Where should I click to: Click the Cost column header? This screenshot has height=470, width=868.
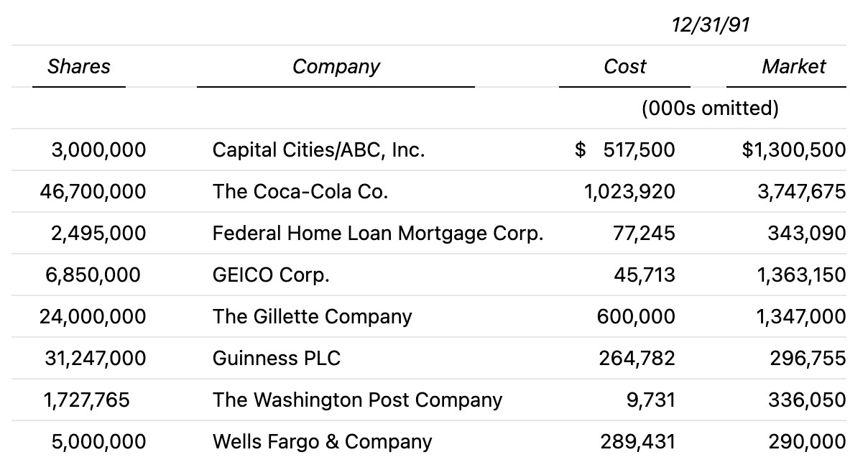click(624, 67)
